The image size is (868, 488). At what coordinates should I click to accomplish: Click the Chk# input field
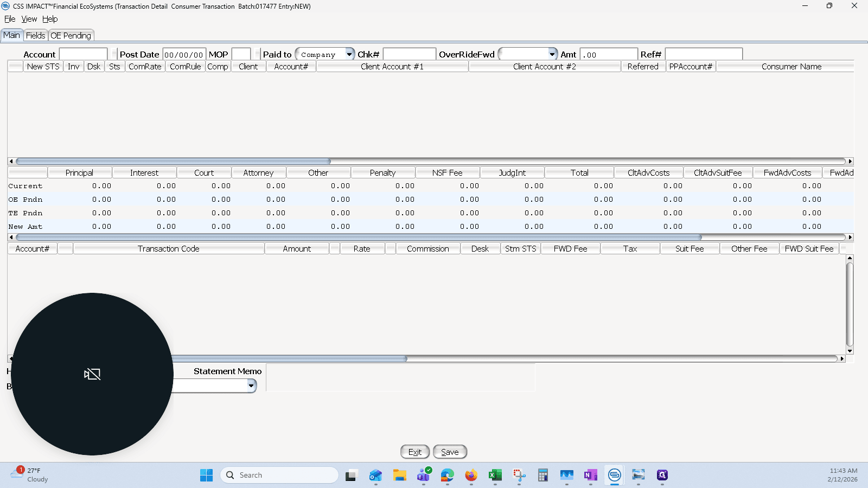[x=409, y=54]
